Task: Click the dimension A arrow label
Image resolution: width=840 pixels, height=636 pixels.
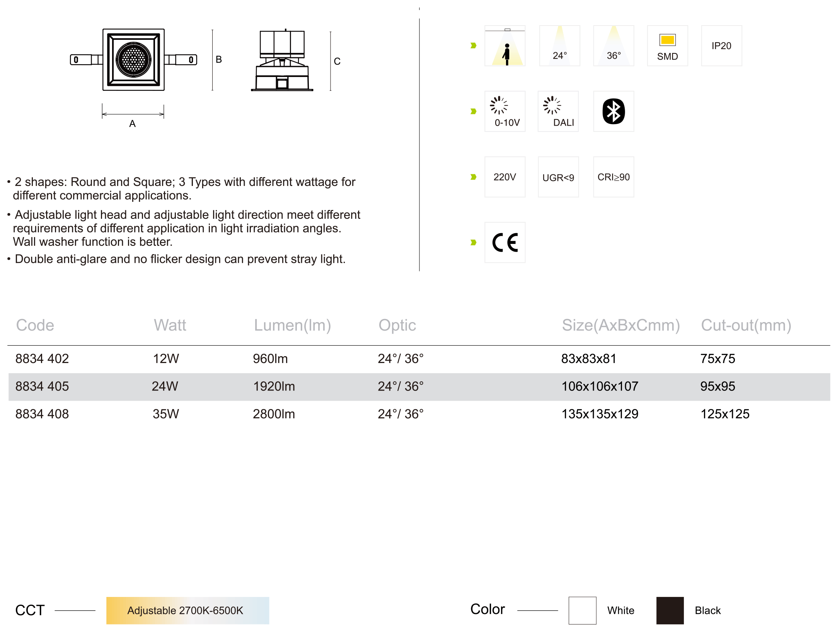Action: coord(133,124)
